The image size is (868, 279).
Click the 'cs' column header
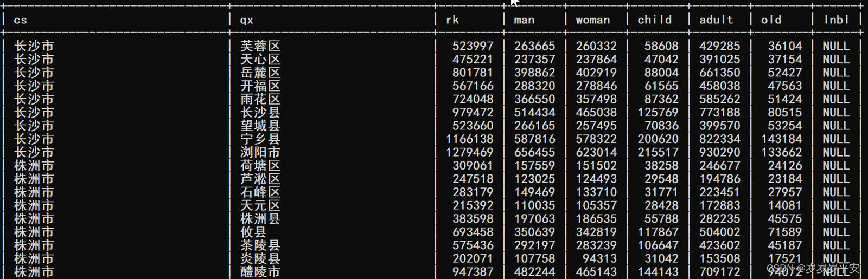click(x=20, y=20)
